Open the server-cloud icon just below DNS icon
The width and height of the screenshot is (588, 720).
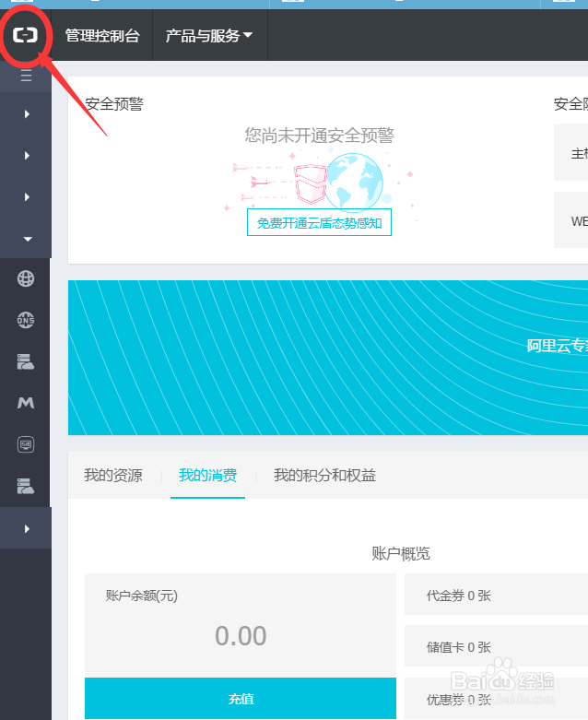pos(26,361)
